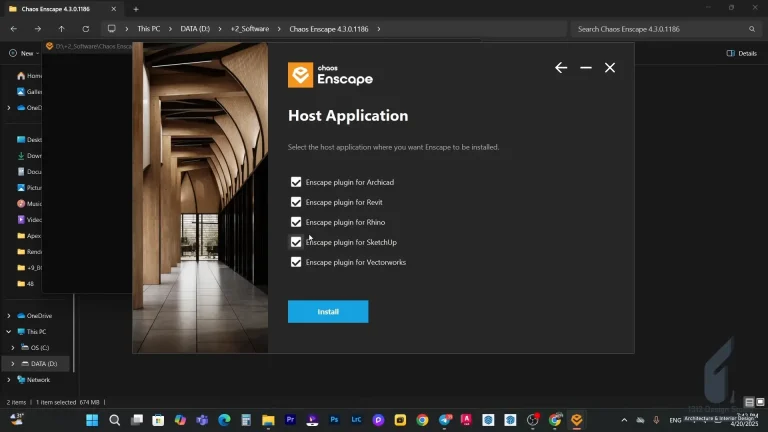Screen dimensions: 768x432
Task: Select Chaos Enscape 4.3.0.1186 breadcrumb segment
Action: tap(329, 29)
